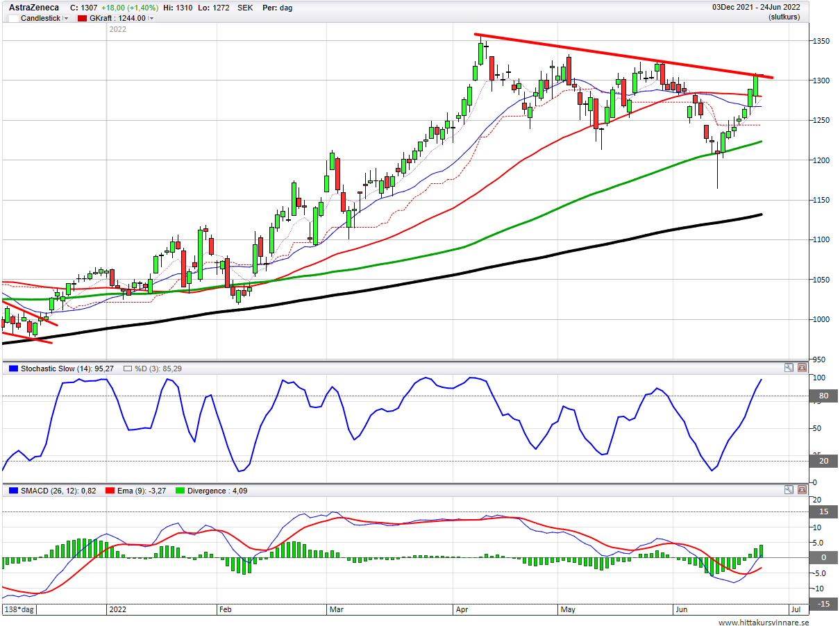The image size is (840, 626).
Task: Click the 0 MACD zero level marker
Action: pos(824,557)
